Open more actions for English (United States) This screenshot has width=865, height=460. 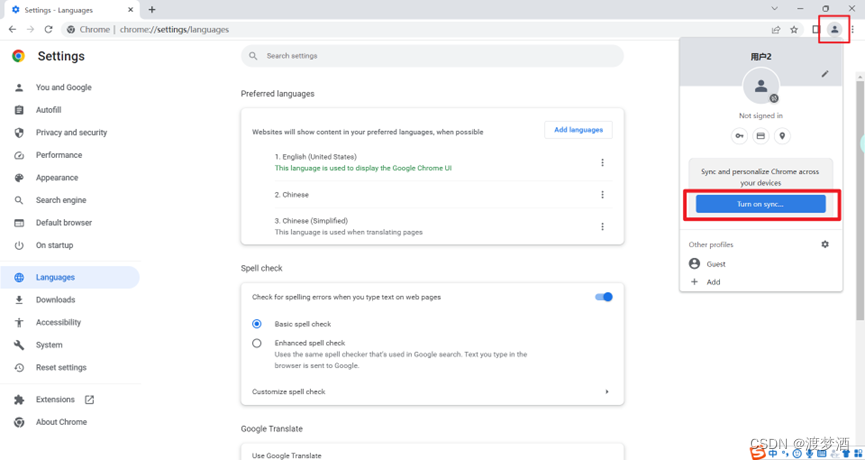[x=602, y=163]
